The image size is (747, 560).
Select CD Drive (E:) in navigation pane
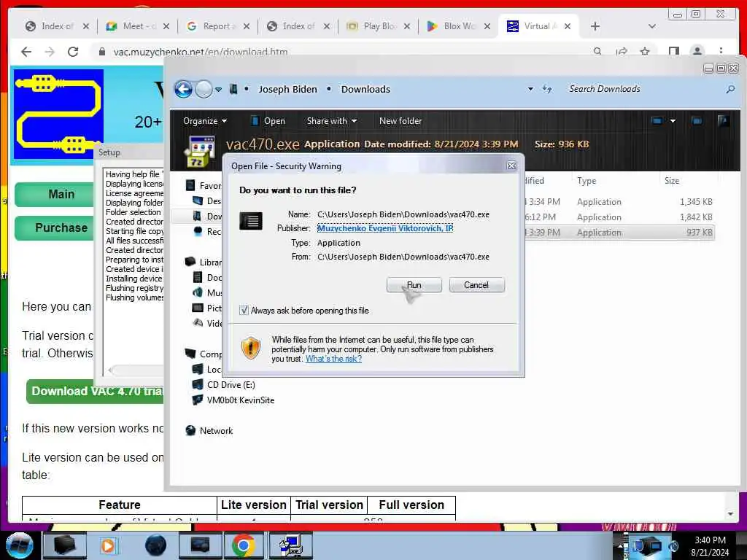[224, 385]
